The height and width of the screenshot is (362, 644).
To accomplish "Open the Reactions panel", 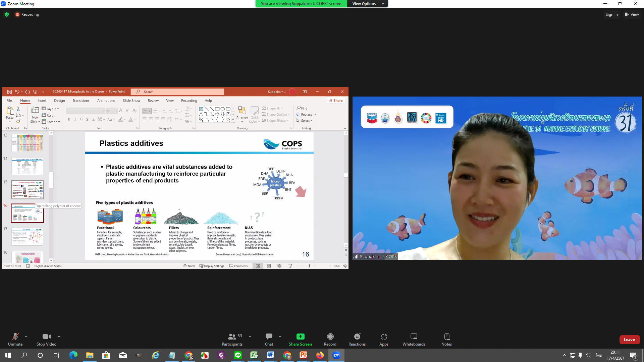I will coord(357,339).
